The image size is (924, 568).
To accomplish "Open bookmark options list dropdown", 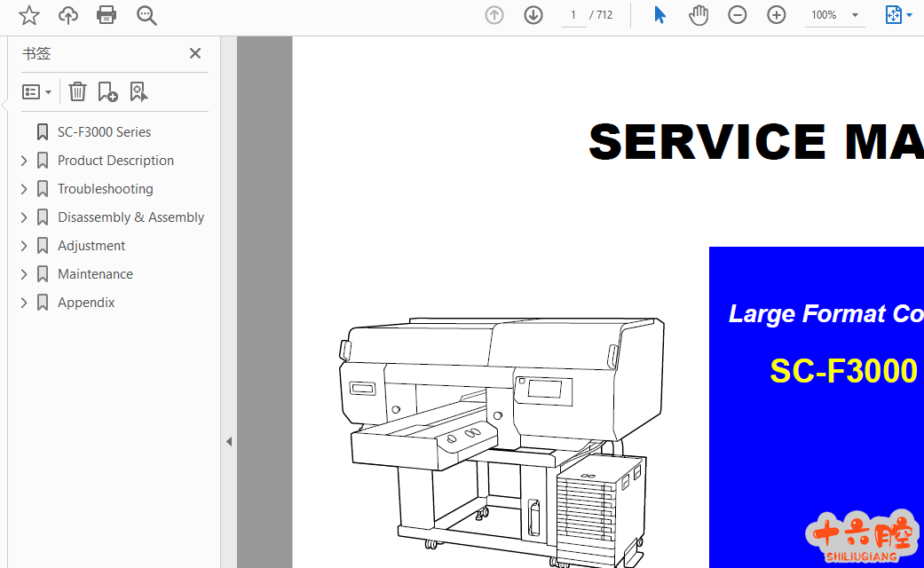I will coord(36,91).
